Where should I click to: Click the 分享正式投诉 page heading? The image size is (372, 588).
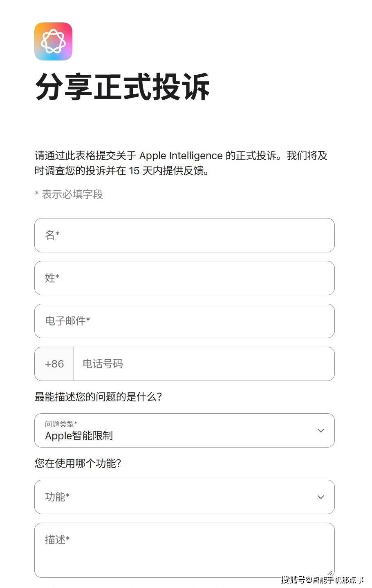coord(123,87)
